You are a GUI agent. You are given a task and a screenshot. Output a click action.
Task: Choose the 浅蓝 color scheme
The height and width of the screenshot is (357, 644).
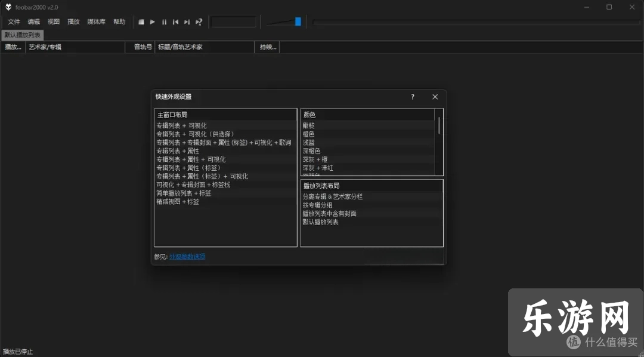[368, 142]
